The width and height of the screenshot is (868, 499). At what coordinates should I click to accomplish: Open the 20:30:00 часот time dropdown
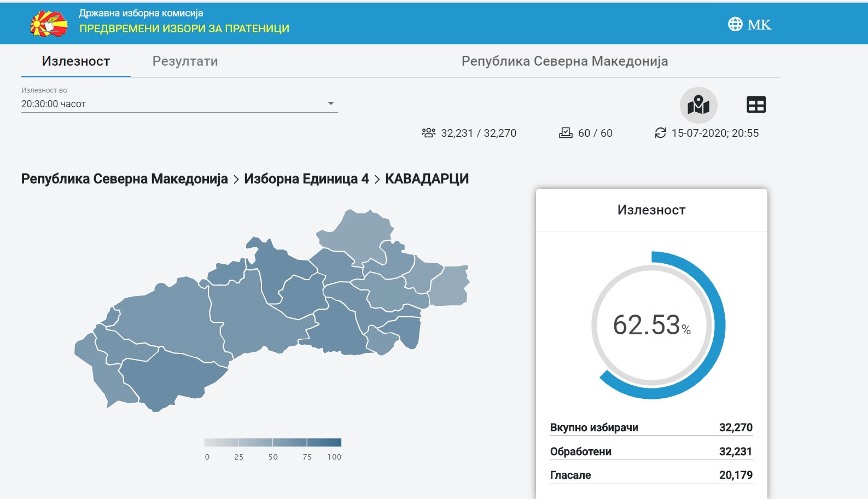tap(179, 104)
